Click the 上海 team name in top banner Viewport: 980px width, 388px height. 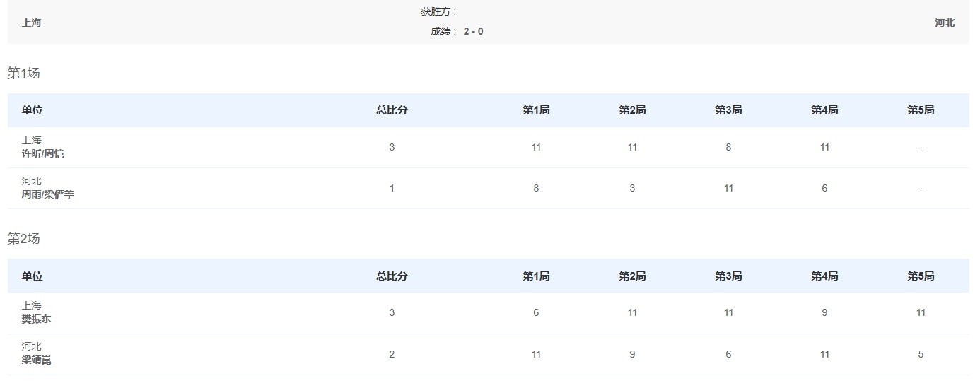(32, 23)
